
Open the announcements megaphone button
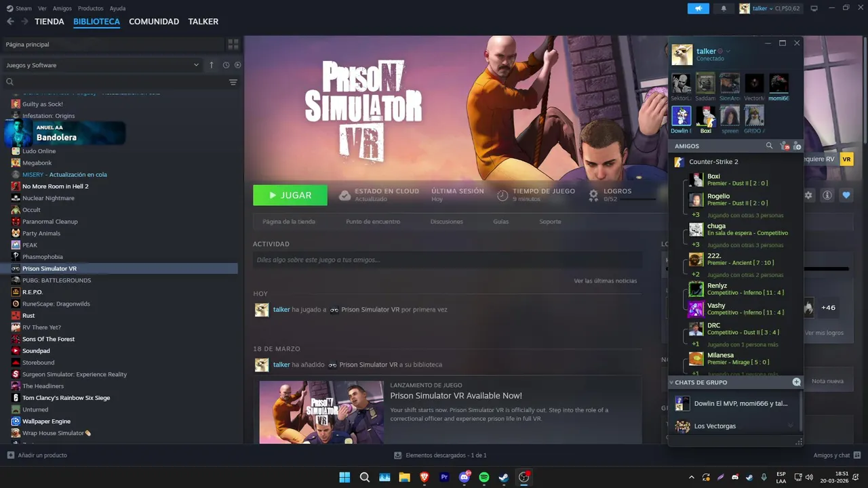(698, 8)
